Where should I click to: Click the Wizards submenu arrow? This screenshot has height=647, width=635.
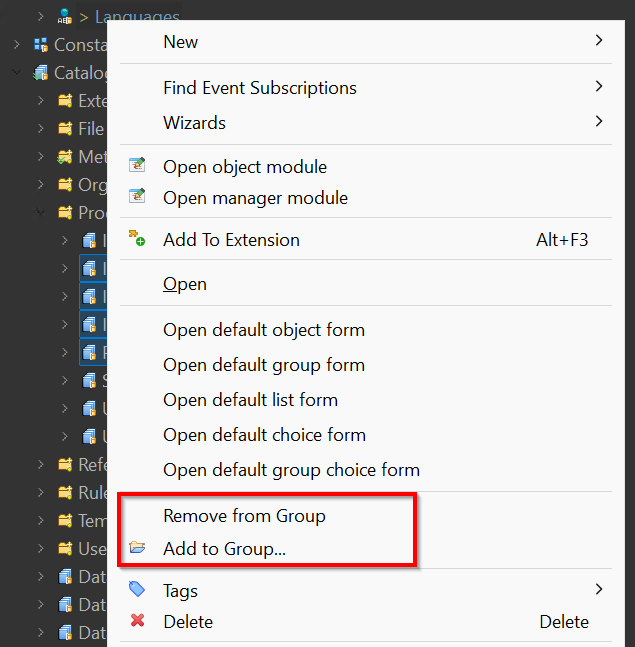pyautogui.click(x=599, y=121)
